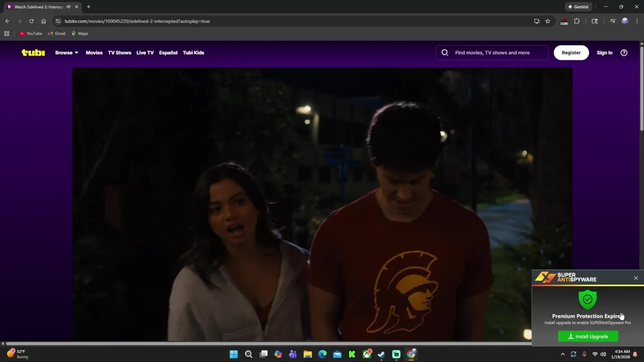Open Live TV page

[x=145, y=52]
